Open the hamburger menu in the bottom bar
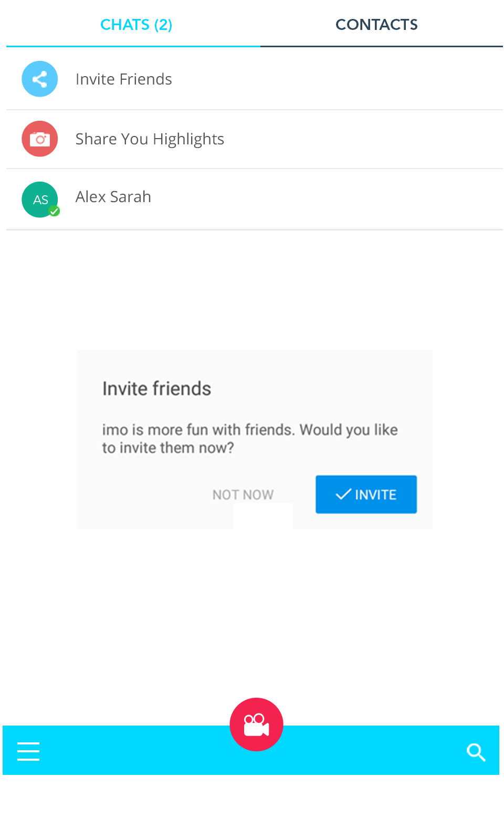This screenshot has width=504, height=840. pyautogui.click(x=28, y=751)
